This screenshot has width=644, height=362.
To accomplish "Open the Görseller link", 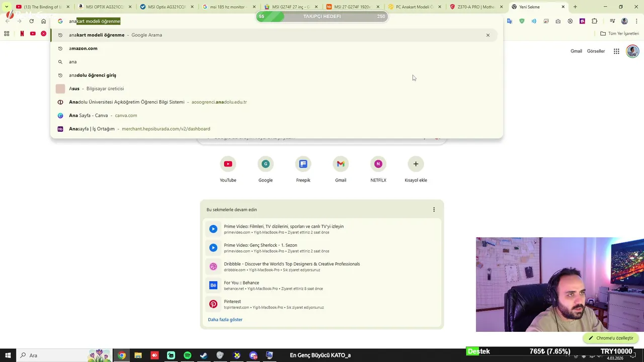I will tap(596, 51).
